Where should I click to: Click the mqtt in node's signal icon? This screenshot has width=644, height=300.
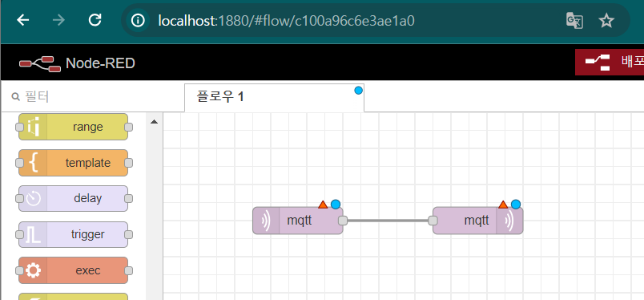[266, 221]
